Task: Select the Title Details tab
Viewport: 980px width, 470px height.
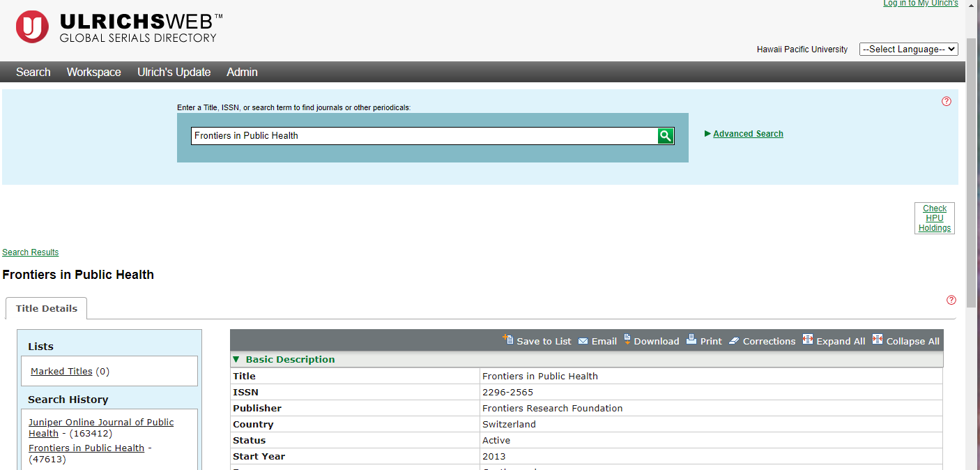Action: pos(47,308)
